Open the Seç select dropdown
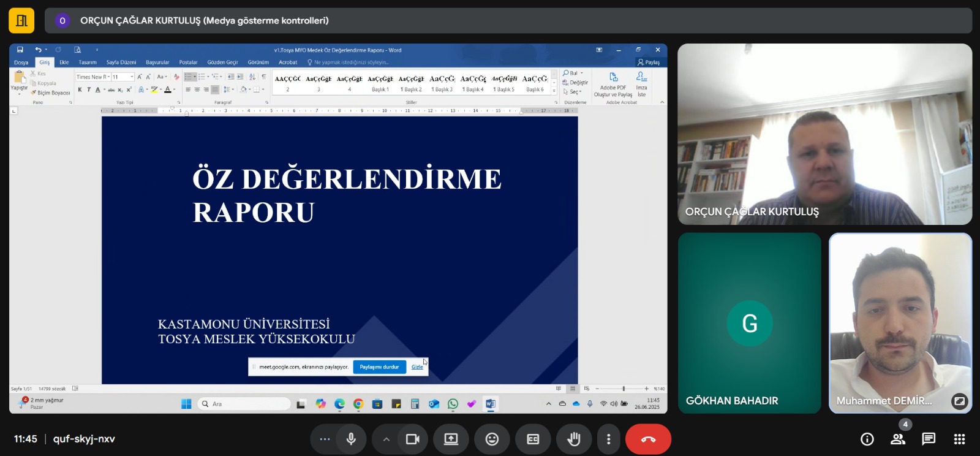The image size is (980, 456). tap(572, 92)
